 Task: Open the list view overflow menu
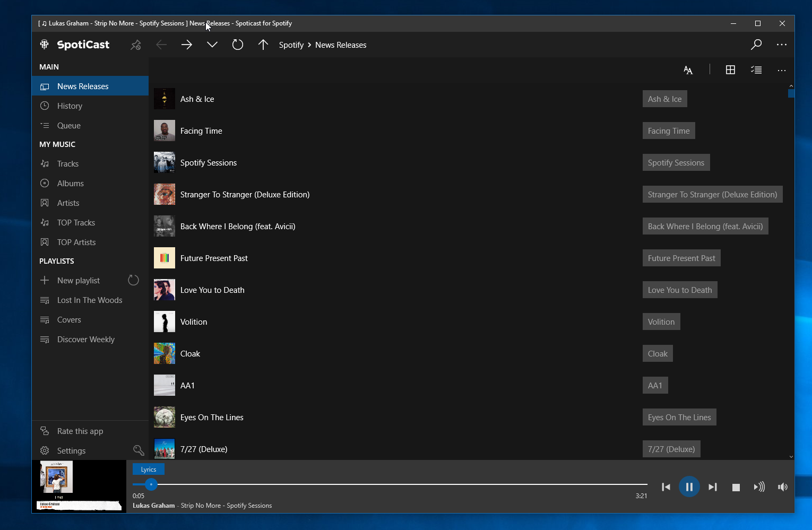[x=782, y=70]
